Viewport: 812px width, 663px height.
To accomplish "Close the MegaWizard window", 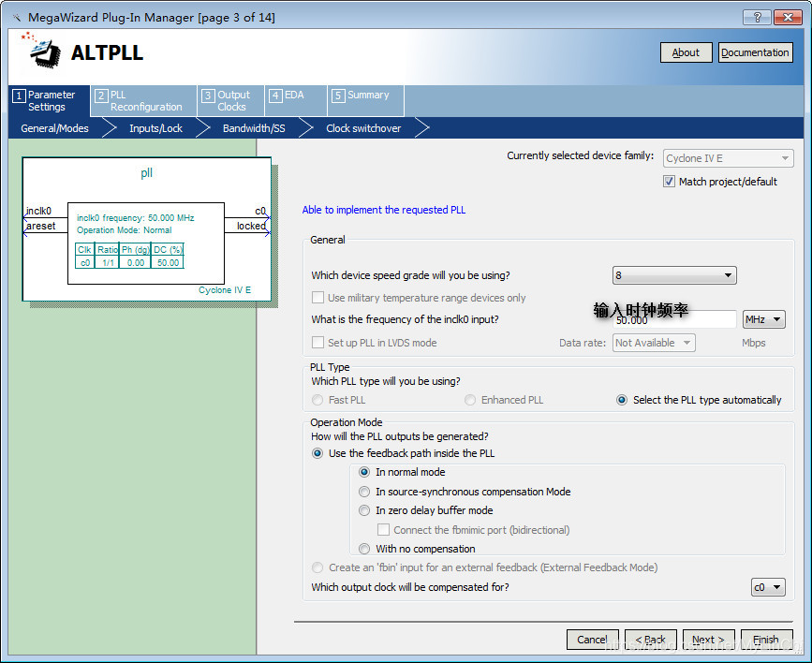I will pyautogui.click(x=788, y=17).
